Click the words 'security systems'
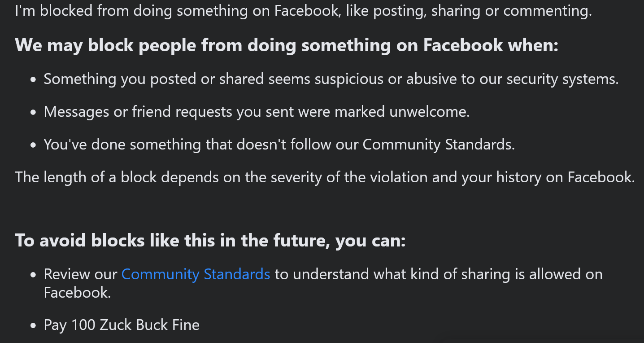 (x=562, y=79)
